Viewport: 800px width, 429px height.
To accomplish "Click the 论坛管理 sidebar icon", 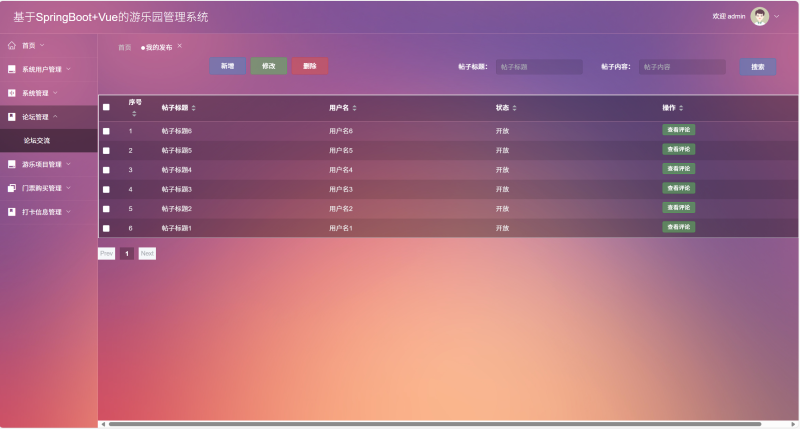I will pos(12,117).
